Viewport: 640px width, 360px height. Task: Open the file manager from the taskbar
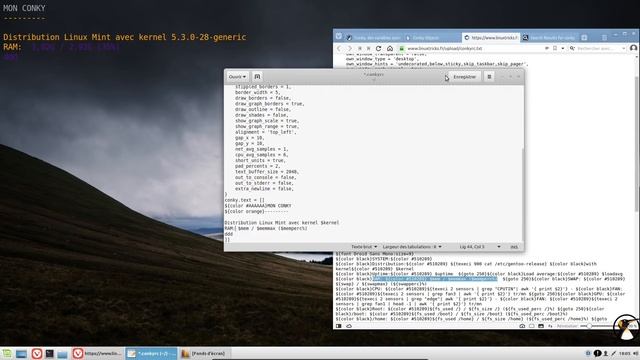point(62,353)
